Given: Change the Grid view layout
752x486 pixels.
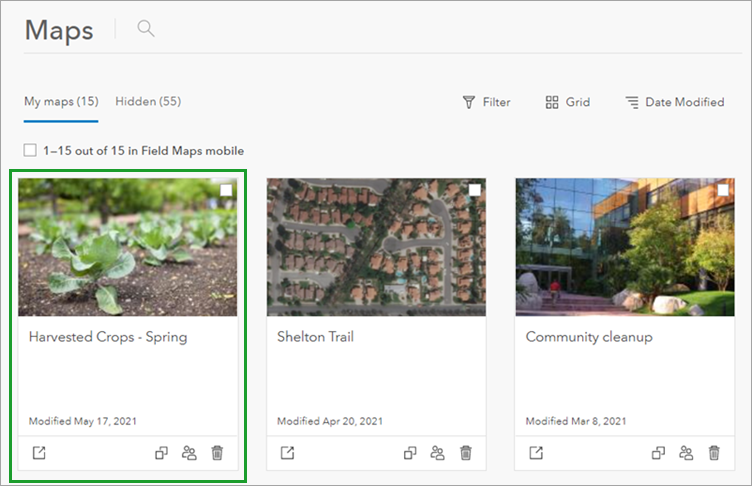Looking at the screenshot, I should [568, 102].
